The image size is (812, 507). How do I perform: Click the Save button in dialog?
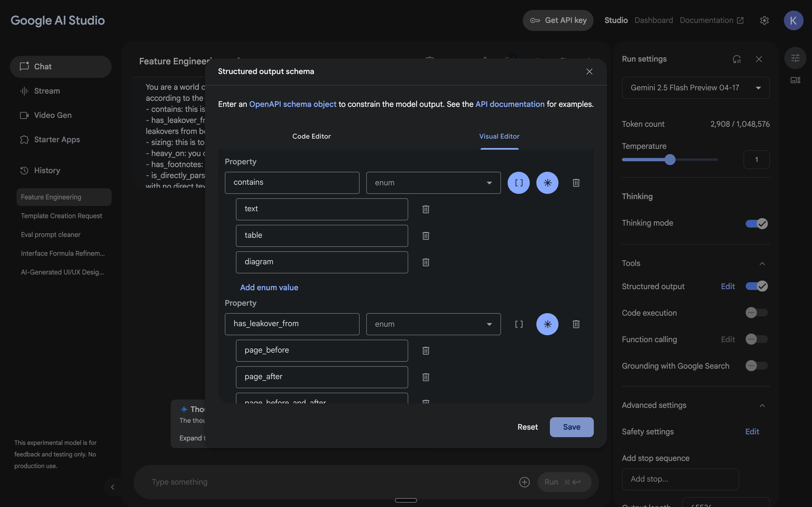pos(571,427)
